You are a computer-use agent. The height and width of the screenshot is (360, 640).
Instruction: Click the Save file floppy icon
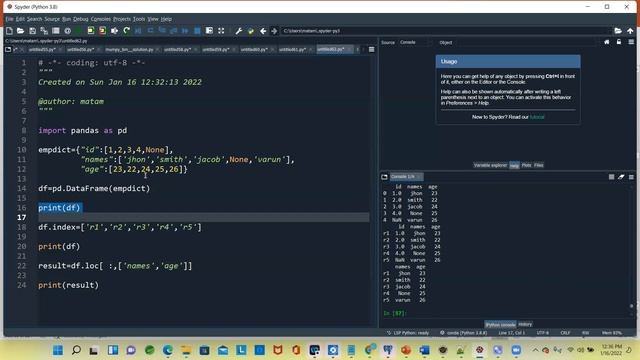pyautogui.click(x=32, y=31)
